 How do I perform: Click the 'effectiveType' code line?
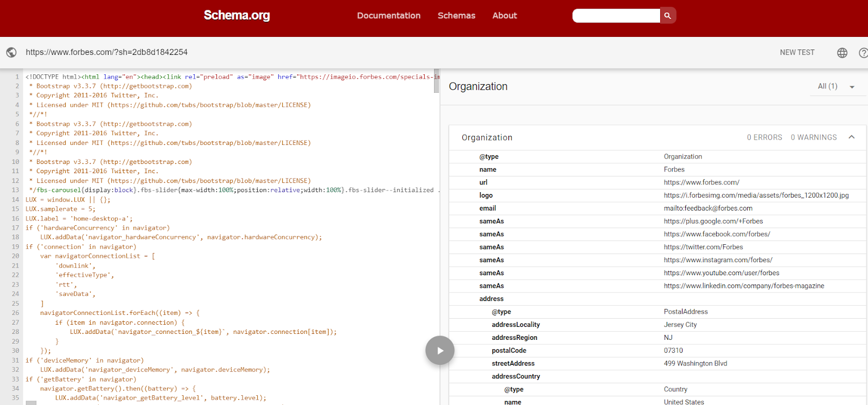coord(85,275)
